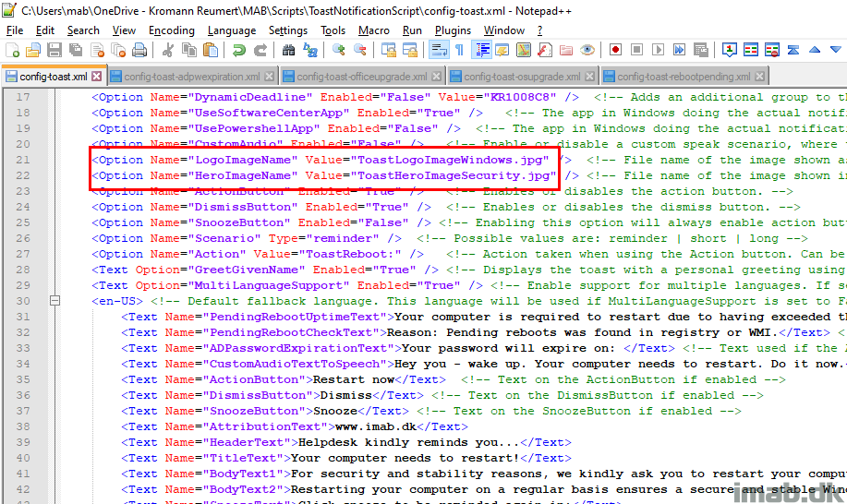Click the blue hourglass-shaped triangles icon

coord(793,50)
